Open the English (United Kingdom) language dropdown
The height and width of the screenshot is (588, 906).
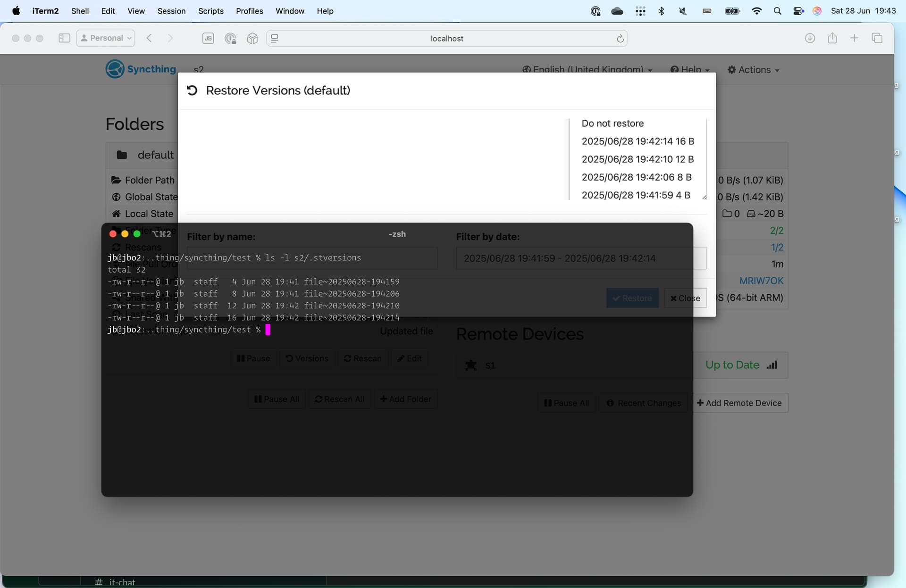pos(587,70)
